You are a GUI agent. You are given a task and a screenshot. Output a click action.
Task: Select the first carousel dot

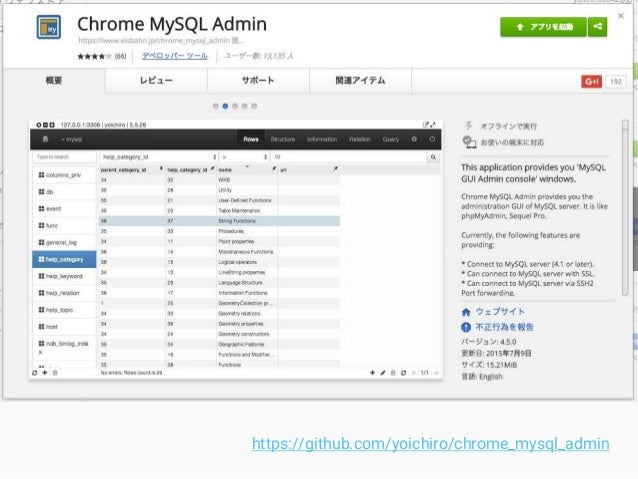pyautogui.click(x=216, y=106)
